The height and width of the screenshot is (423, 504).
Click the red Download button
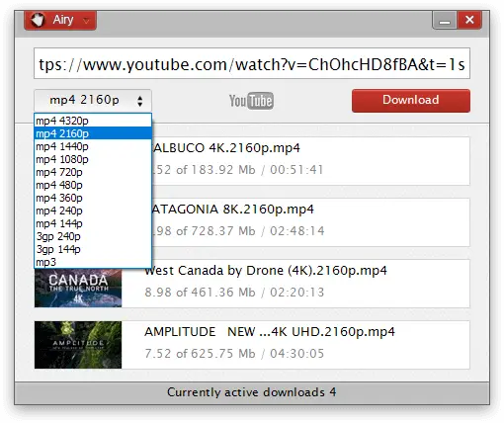pyautogui.click(x=411, y=101)
